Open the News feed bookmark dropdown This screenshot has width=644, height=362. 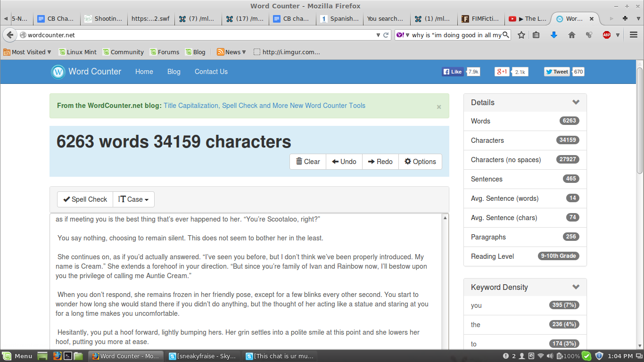click(231, 52)
